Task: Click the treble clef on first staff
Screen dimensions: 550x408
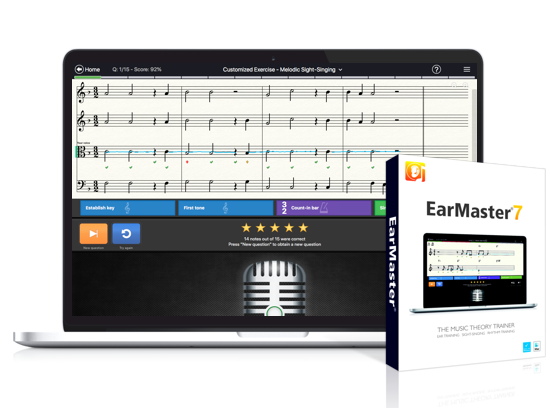Action: (81, 92)
